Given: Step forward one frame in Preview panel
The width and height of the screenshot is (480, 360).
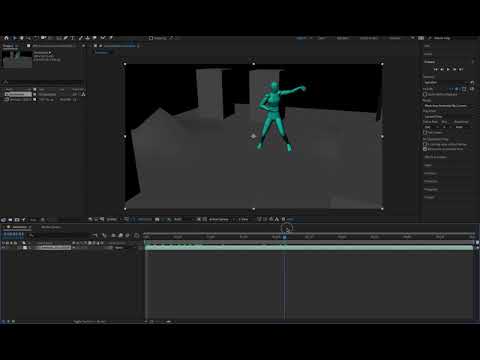Looking at the screenshot, I should pyautogui.click(x=454, y=69).
